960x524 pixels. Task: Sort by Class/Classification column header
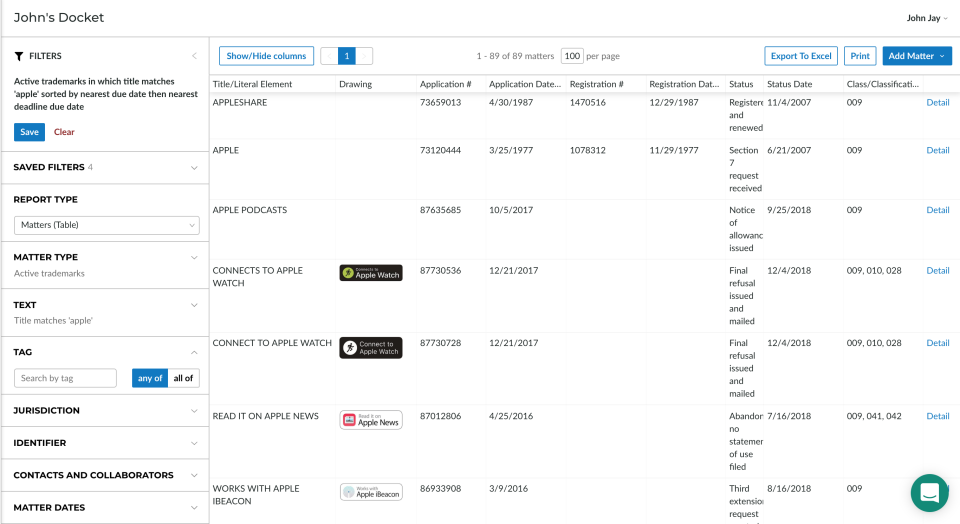point(883,84)
